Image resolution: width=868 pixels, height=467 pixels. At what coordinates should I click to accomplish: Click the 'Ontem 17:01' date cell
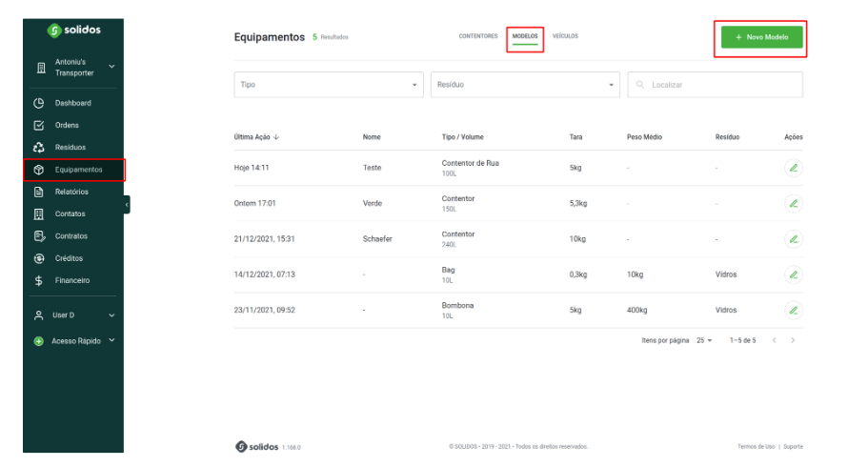(254, 203)
